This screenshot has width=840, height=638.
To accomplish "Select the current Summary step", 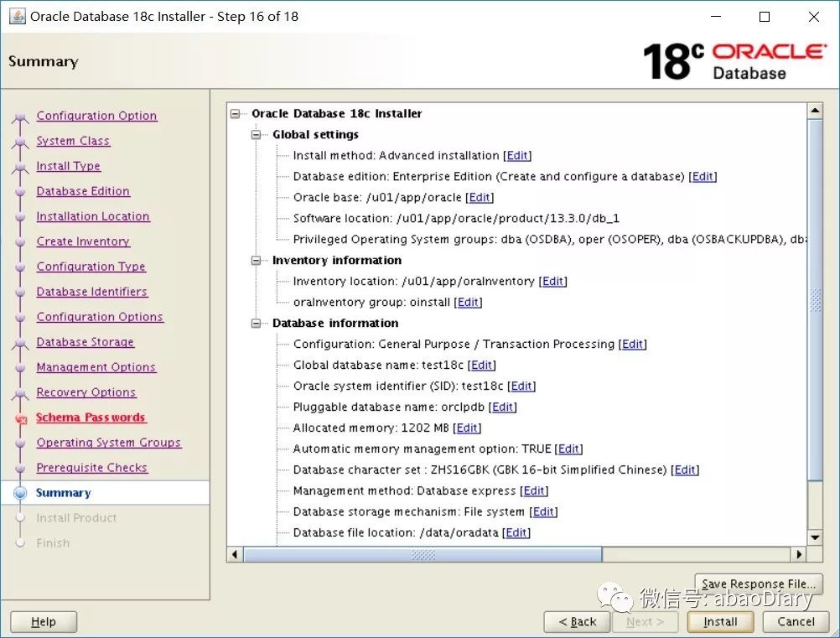I will [63, 493].
